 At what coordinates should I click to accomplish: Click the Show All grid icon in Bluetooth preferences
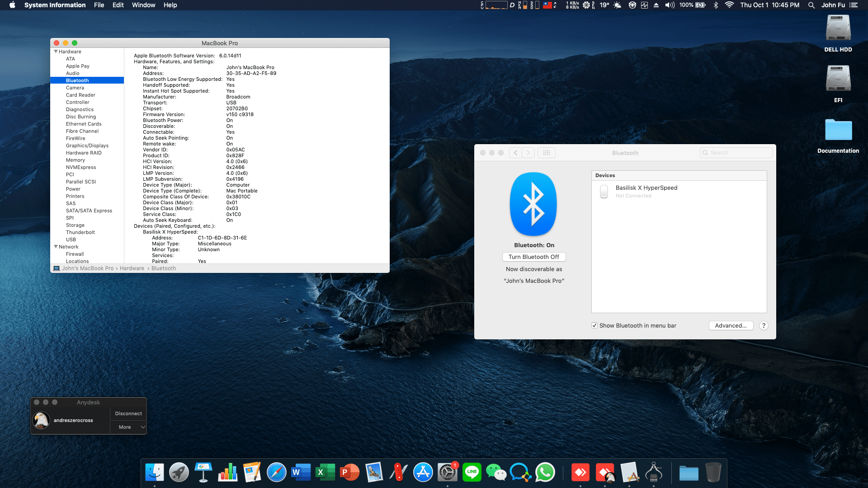[546, 153]
